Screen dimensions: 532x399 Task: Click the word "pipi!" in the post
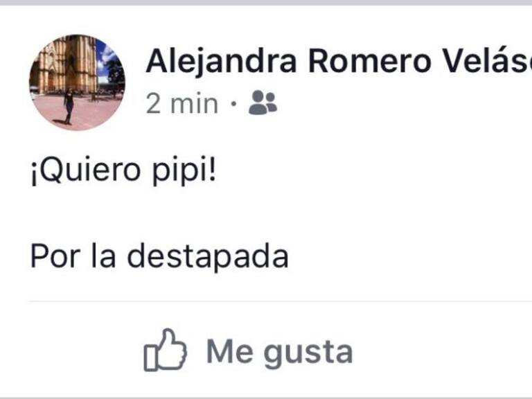(x=184, y=170)
